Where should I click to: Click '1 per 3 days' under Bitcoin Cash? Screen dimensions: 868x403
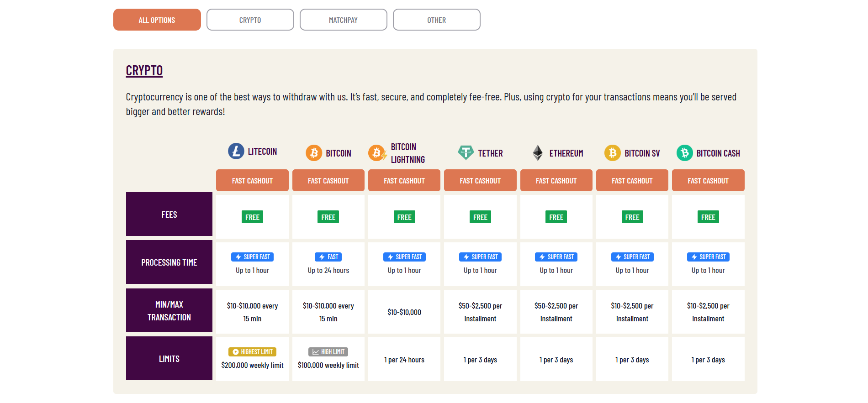(x=708, y=360)
